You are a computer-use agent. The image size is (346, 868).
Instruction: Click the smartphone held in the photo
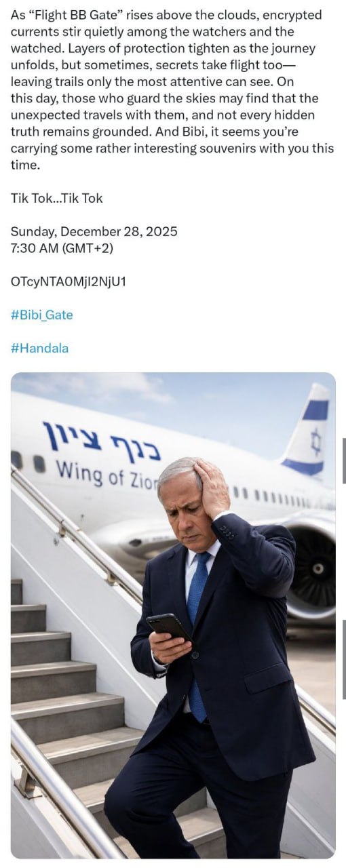pos(169,627)
